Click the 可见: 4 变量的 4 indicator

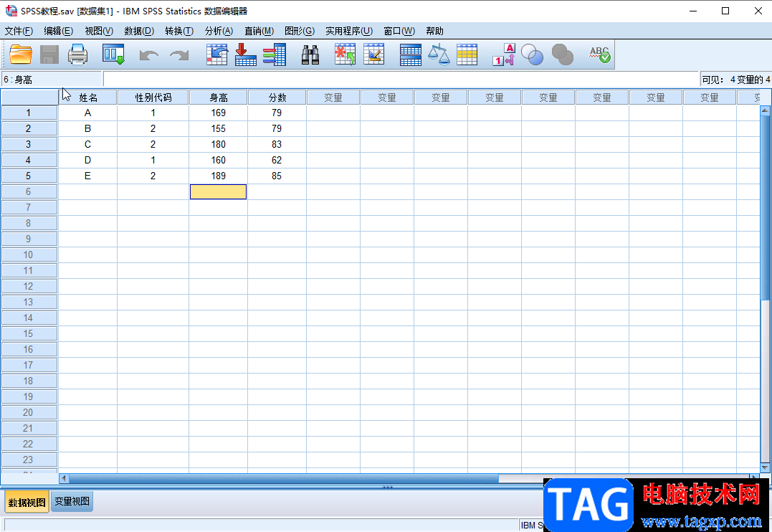(736, 80)
